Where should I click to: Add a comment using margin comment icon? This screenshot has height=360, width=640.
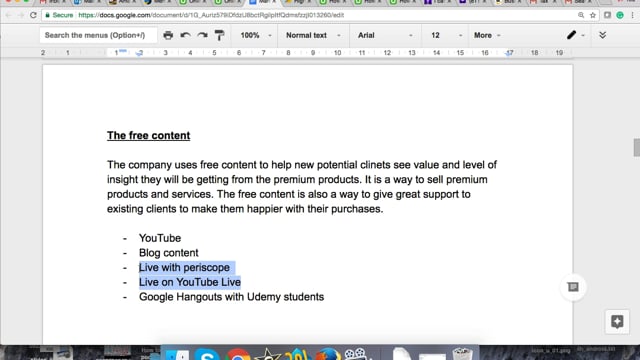[x=573, y=287]
